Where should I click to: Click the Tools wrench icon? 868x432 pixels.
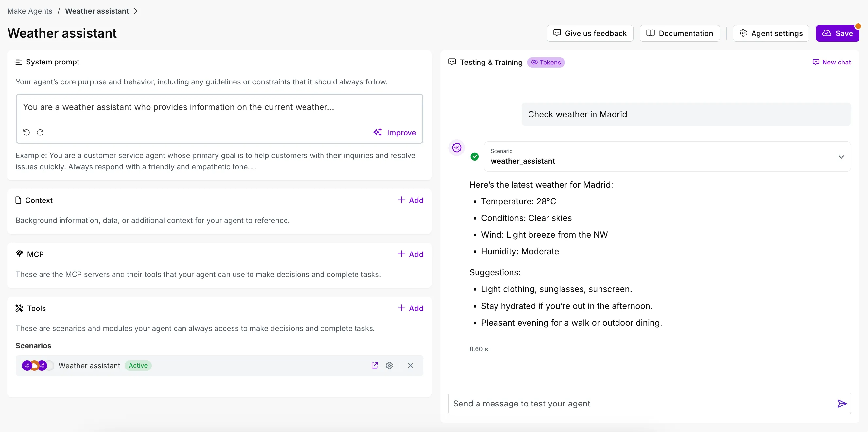click(x=19, y=308)
